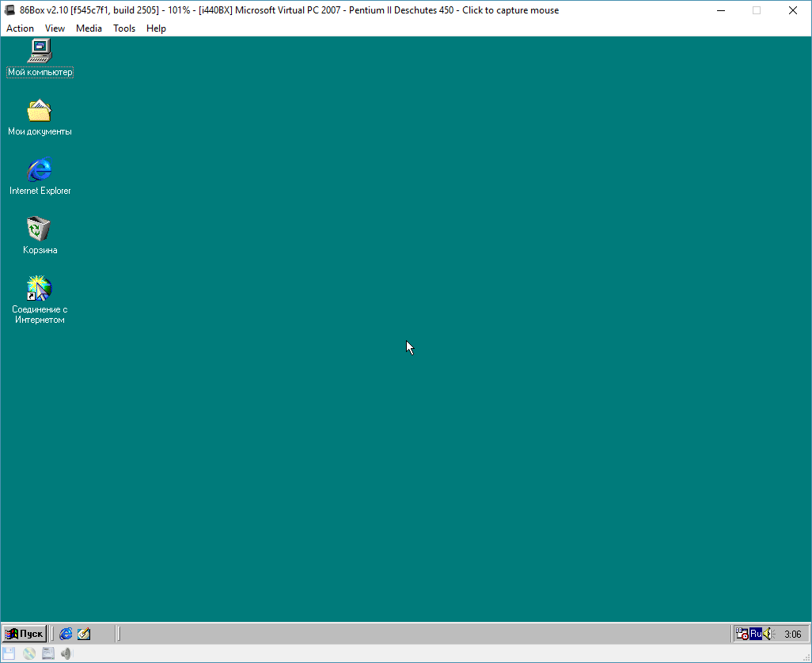
Task: Click the CD-ROM drive status icon
Action: pos(29,653)
